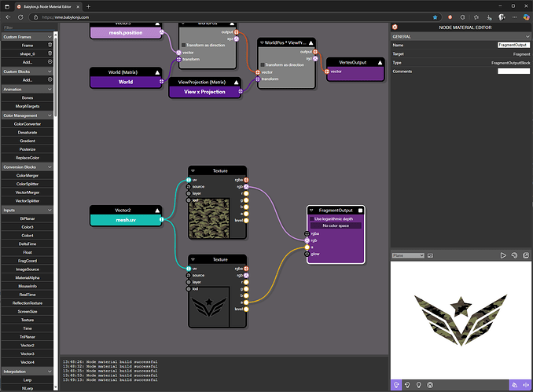The width and height of the screenshot is (533, 392).
Task: Click into the Comments input field
Action: tap(513, 71)
